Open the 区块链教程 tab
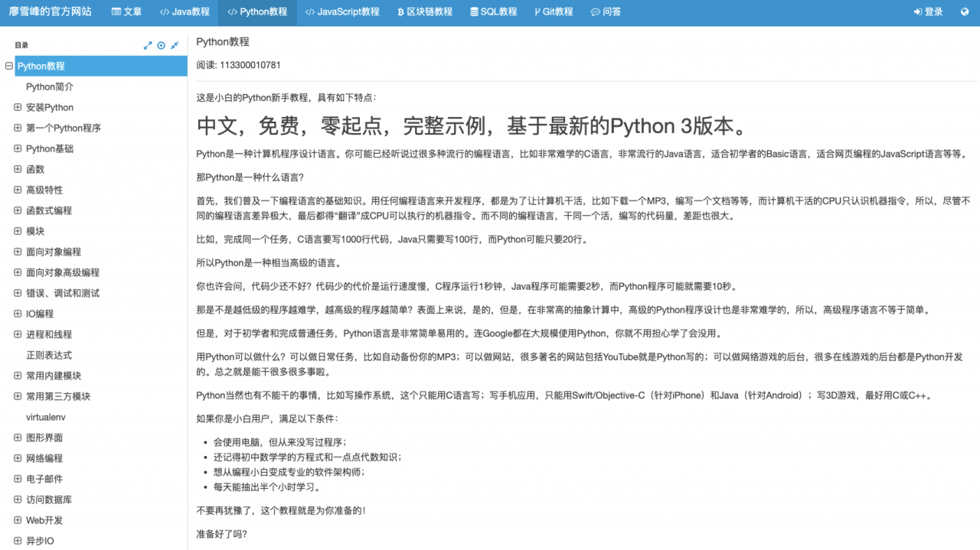Screen dimensions: 980x550 [425, 12]
